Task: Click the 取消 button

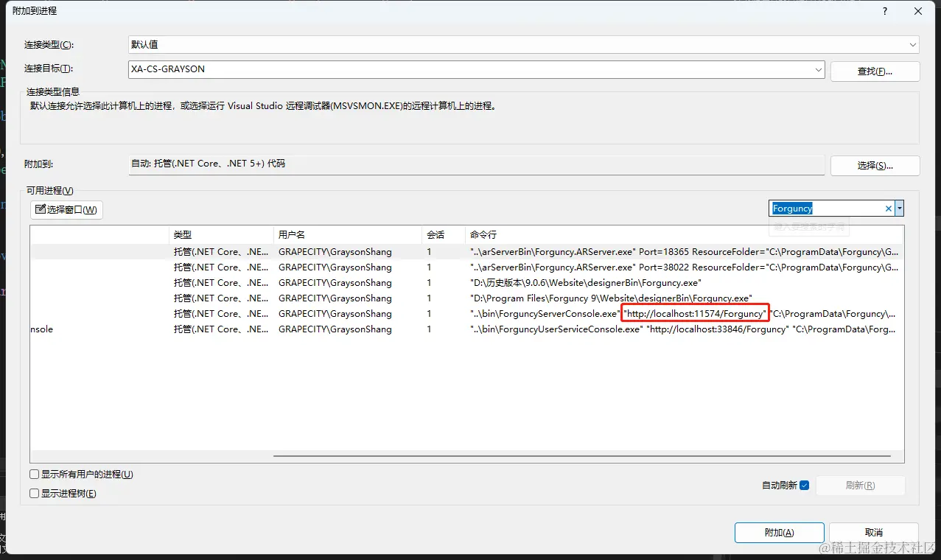Action: [x=874, y=533]
